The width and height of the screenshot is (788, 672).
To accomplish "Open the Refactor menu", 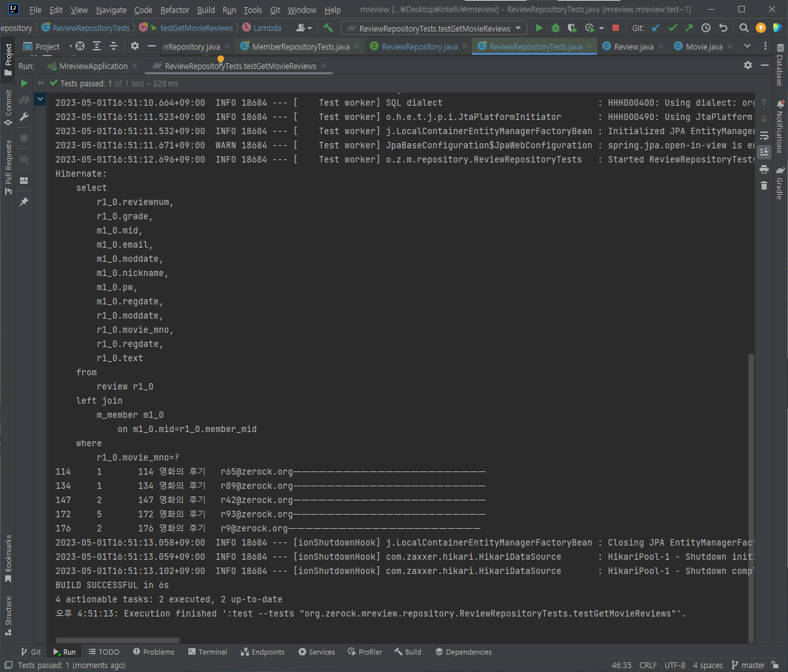I will pos(175,10).
